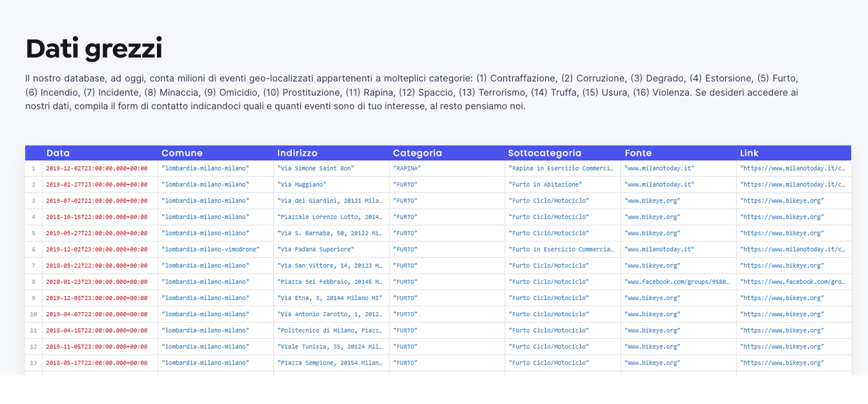The image size is (868, 404).
Task: Click the "Rapina in Esercizio Commerci…" subcategory cell
Action: pos(563,169)
